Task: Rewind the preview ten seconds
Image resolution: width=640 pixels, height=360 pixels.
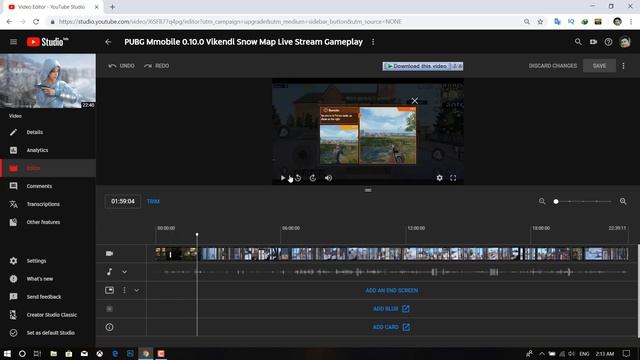Action: point(298,178)
